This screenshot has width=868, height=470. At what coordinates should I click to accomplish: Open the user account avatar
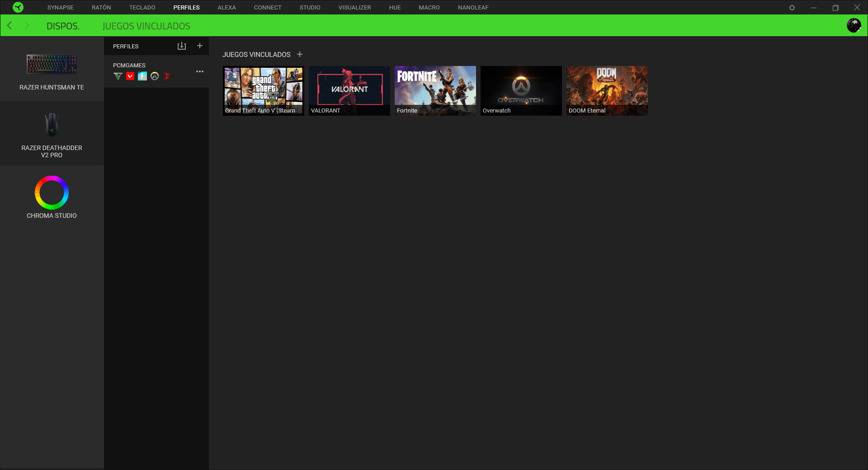click(x=854, y=25)
